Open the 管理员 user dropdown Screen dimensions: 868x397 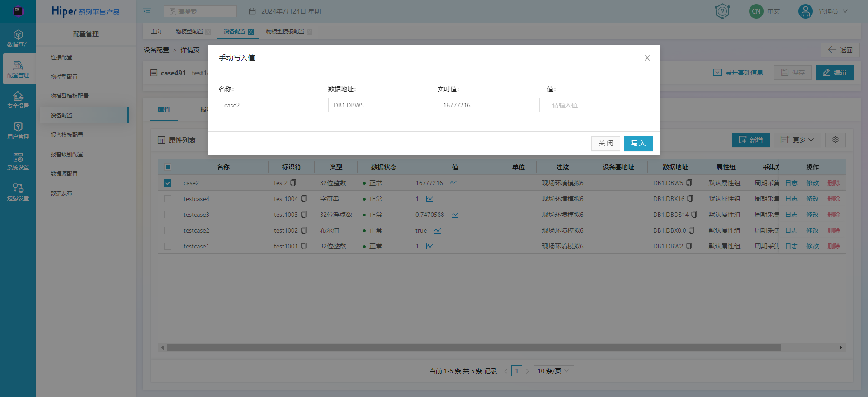click(833, 11)
